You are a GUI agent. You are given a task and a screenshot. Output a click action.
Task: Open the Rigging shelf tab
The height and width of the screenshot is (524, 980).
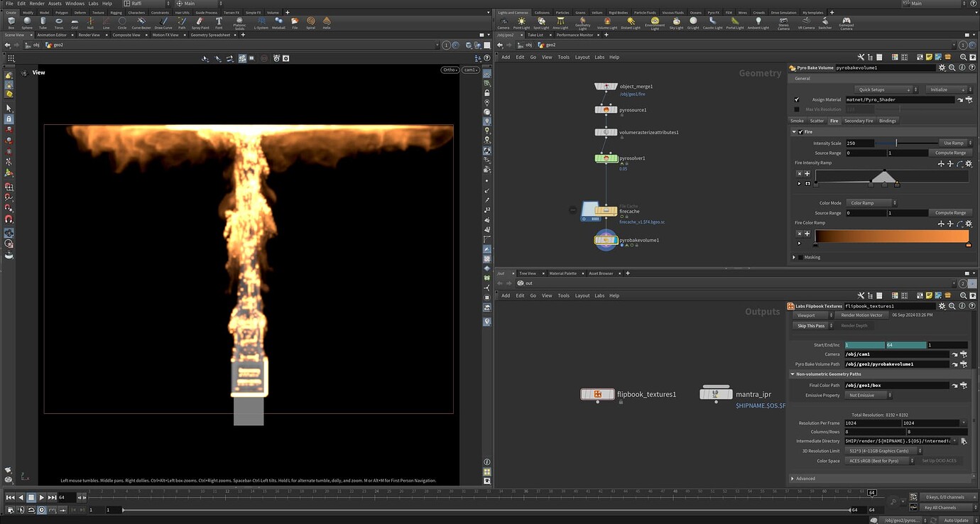(116, 12)
